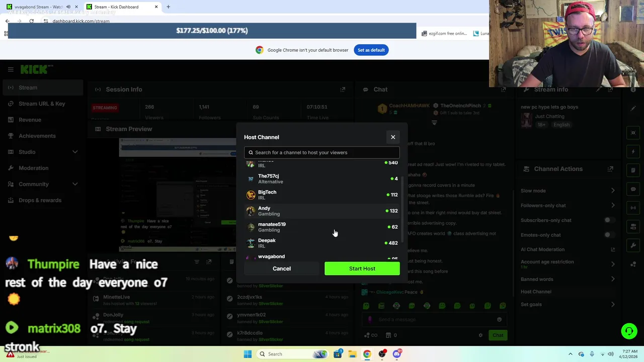
Task: Edit stream info with pencil icon
Action: (x=599, y=89)
